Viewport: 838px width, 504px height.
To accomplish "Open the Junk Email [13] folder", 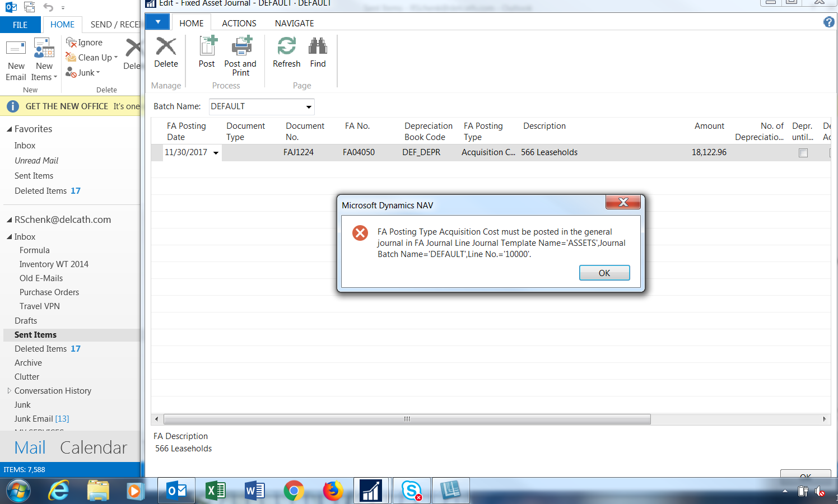I will [42, 419].
